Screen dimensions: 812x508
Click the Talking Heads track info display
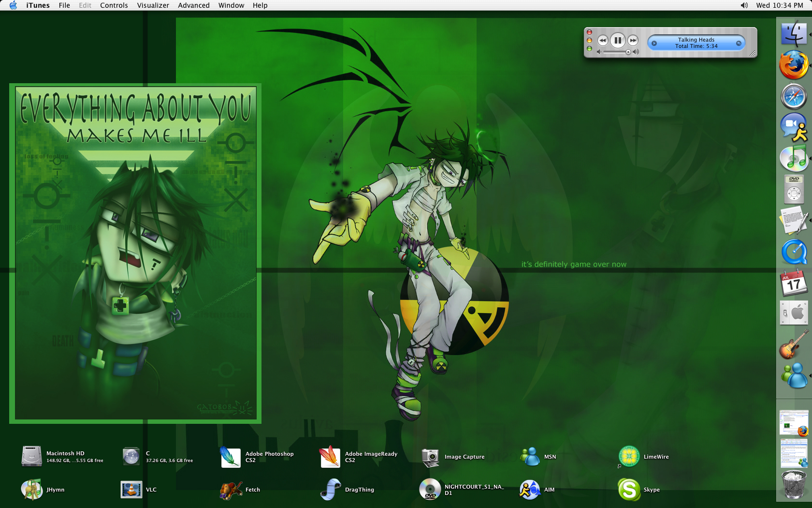click(x=696, y=43)
